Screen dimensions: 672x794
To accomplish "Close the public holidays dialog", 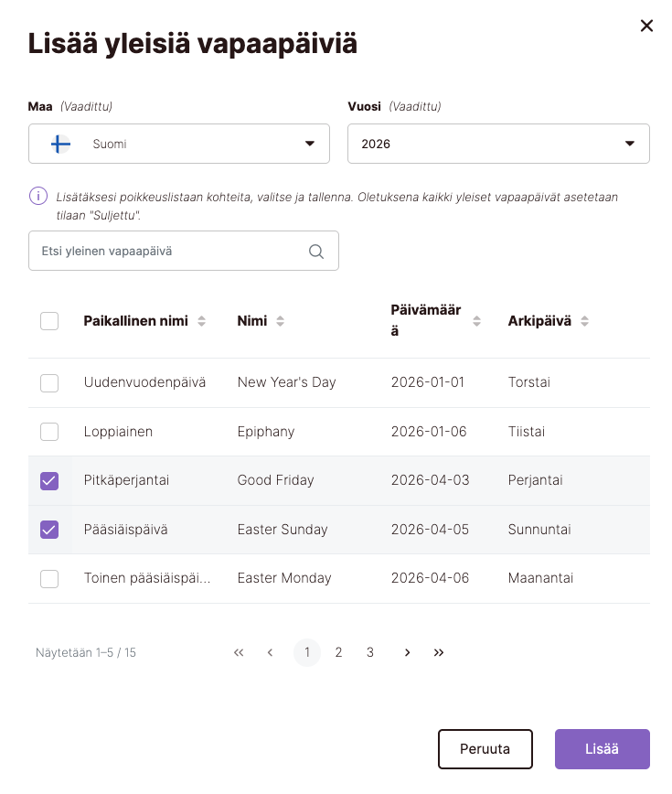I will point(646,27).
